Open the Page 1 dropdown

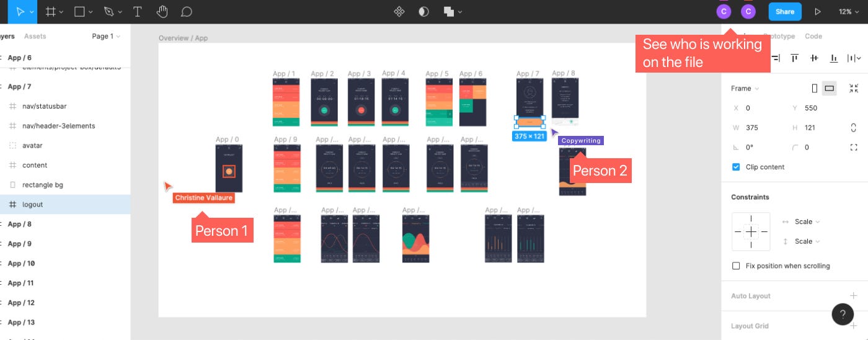click(106, 37)
